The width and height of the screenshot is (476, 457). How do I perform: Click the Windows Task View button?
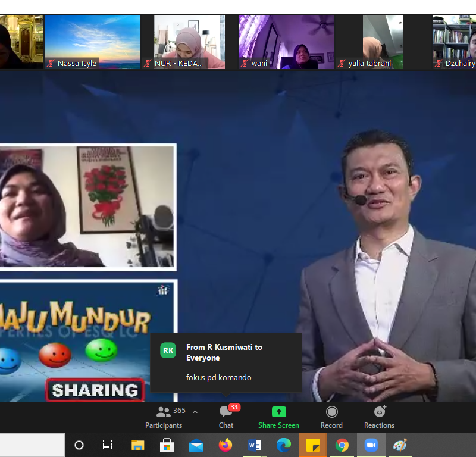point(108,445)
